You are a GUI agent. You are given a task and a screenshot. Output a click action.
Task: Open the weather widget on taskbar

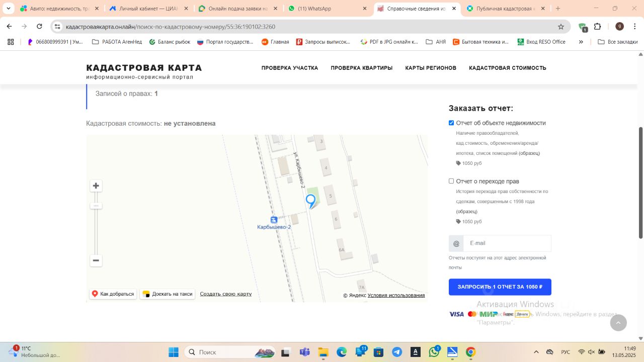pos(35,351)
